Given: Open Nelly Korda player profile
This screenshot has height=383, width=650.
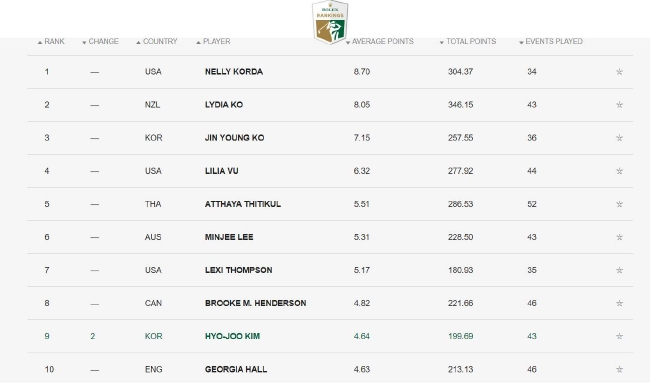Looking at the screenshot, I should click(234, 72).
